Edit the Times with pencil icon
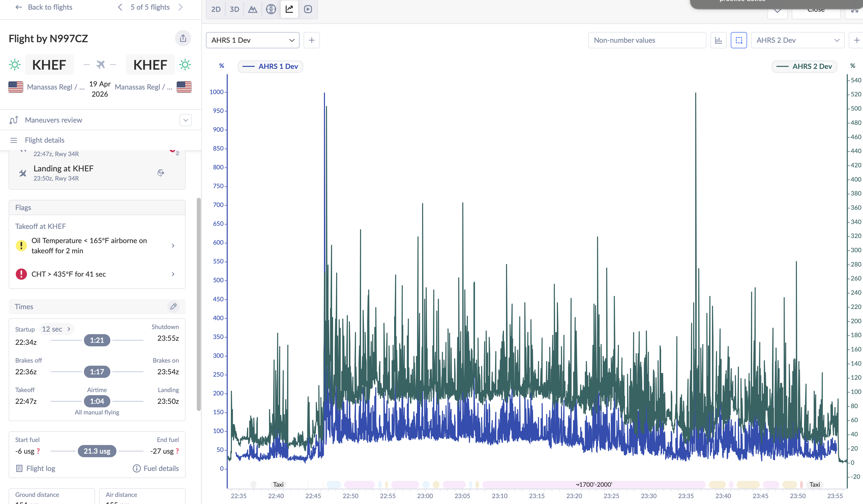This screenshot has width=863, height=504. point(173,306)
